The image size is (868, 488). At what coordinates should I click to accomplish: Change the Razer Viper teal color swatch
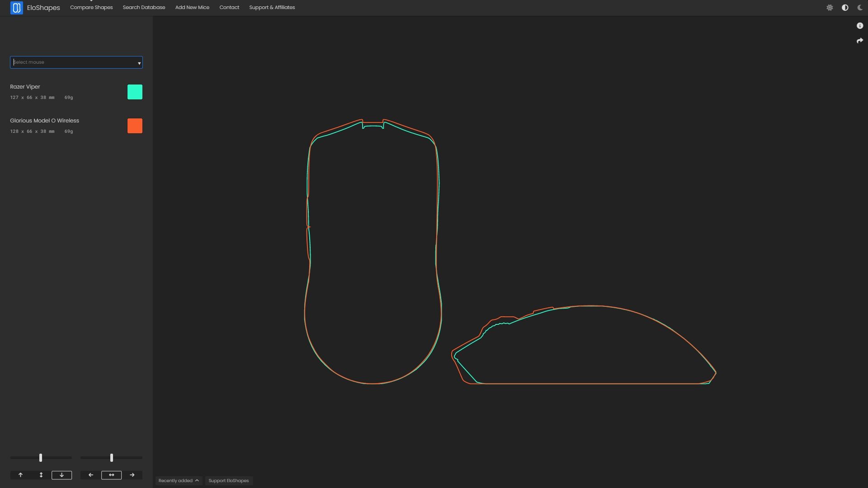(x=135, y=92)
